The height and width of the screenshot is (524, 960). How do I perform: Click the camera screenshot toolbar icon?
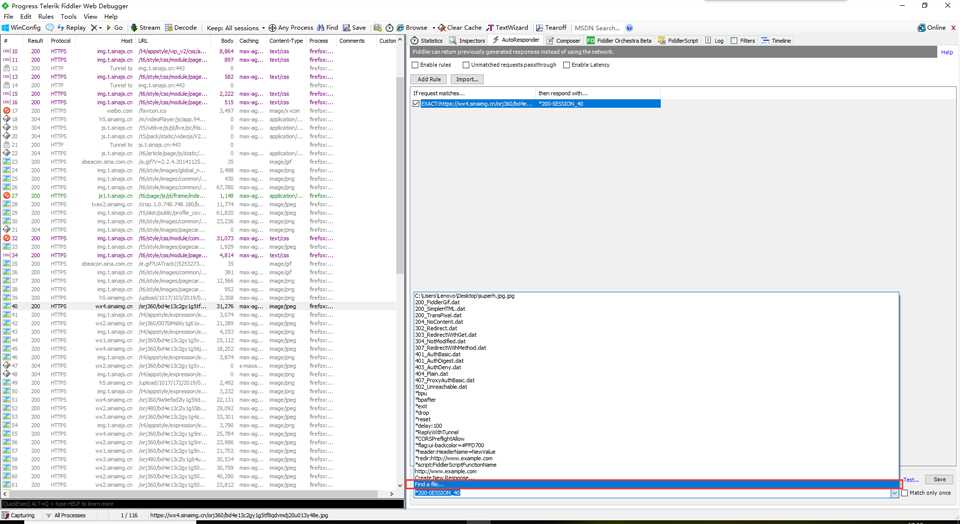[378, 28]
